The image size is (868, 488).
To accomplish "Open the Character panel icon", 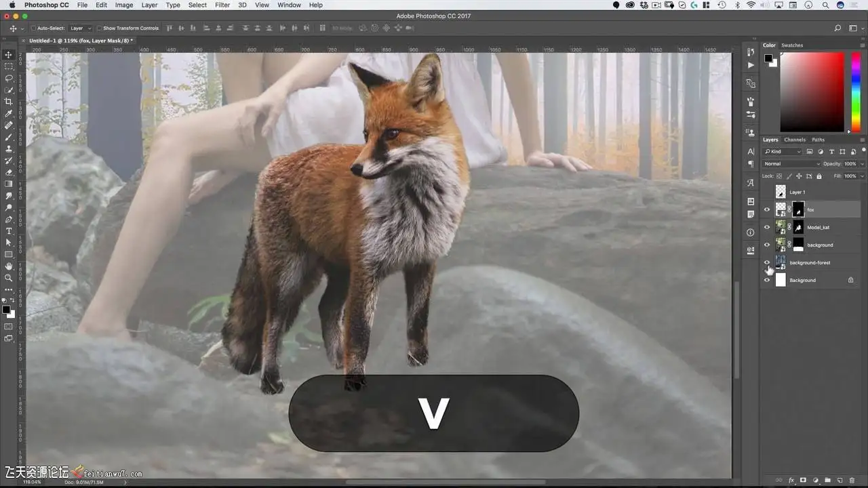I will click(751, 151).
